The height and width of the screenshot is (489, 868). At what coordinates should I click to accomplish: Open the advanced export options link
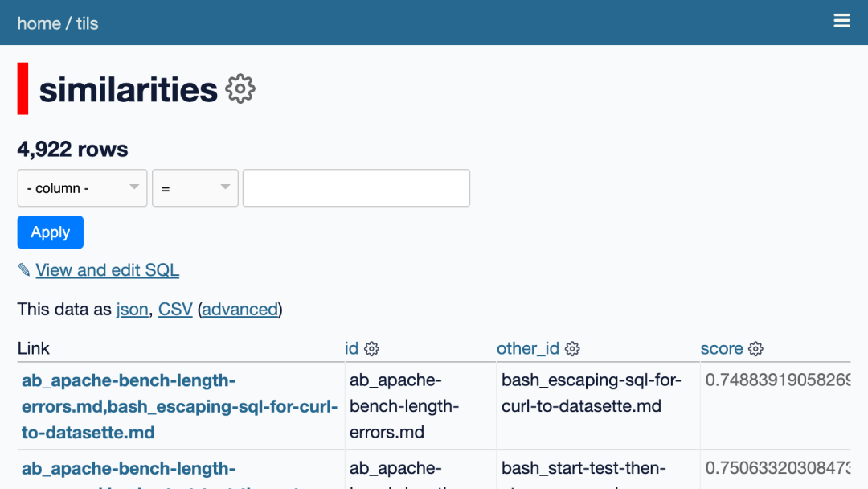pos(240,310)
